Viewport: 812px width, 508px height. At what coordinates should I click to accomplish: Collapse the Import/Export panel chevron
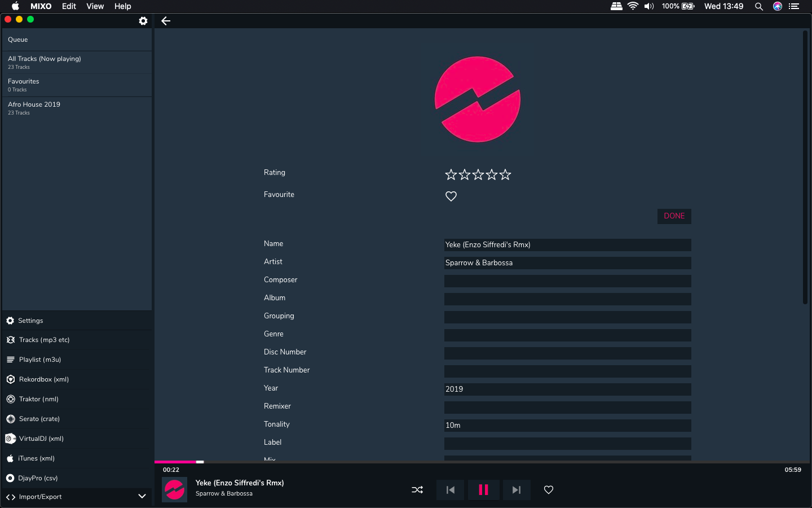click(142, 497)
